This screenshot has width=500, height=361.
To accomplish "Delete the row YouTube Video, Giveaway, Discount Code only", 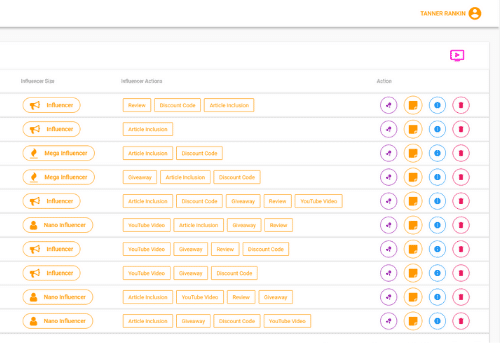I will (x=461, y=273).
